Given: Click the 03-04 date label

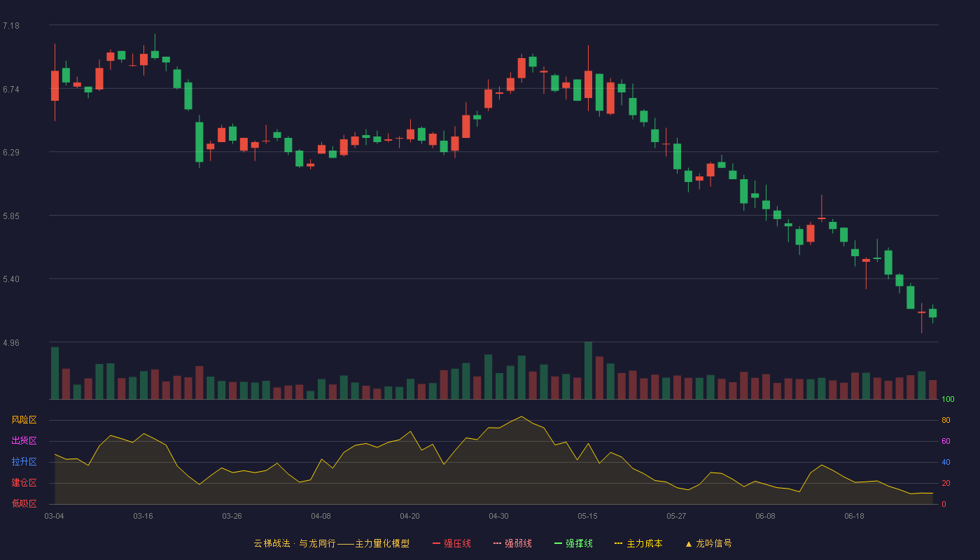Looking at the screenshot, I should [54, 516].
